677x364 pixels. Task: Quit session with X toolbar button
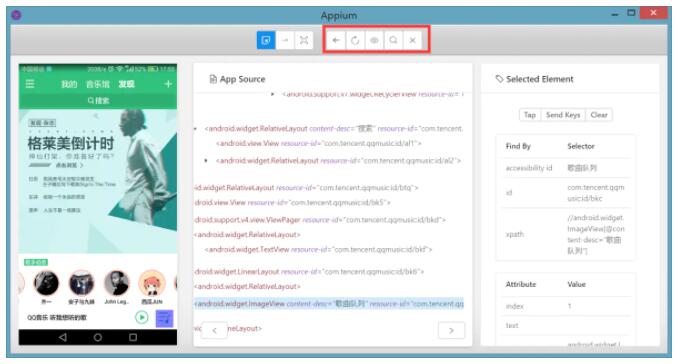tap(412, 40)
